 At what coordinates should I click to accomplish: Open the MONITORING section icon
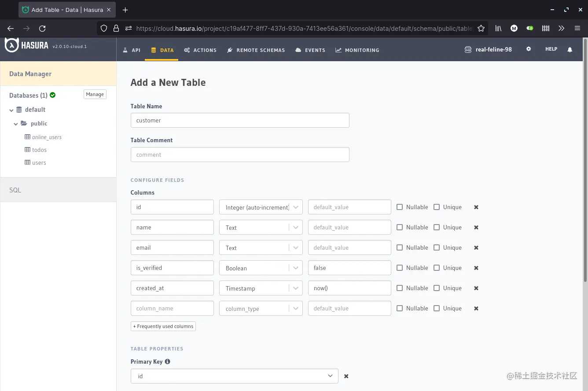(338, 50)
